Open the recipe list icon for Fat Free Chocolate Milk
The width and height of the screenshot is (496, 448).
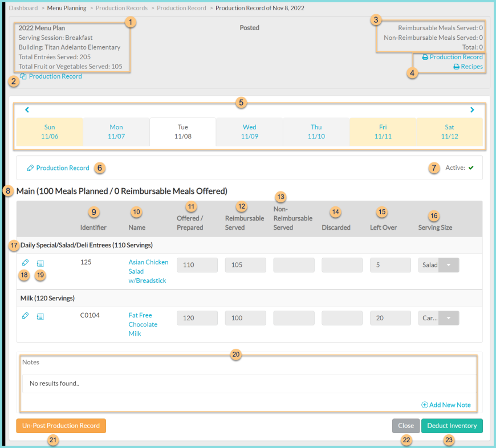(x=40, y=315)
